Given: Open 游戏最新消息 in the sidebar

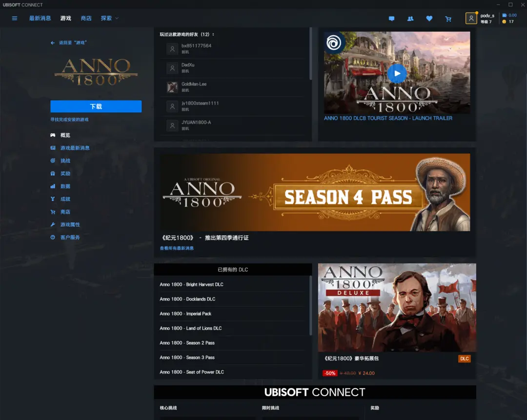Looking at the screenshot, I should tap(75, 148).
